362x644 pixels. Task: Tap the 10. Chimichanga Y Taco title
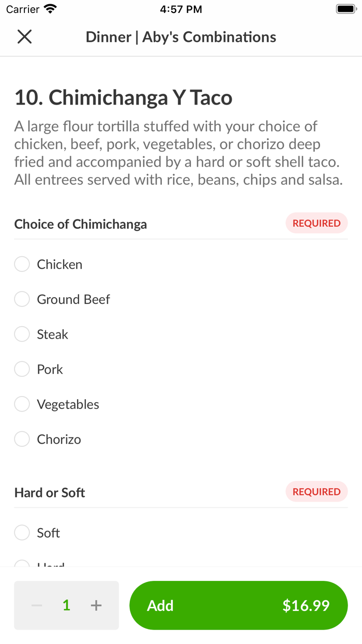point(124,98)
